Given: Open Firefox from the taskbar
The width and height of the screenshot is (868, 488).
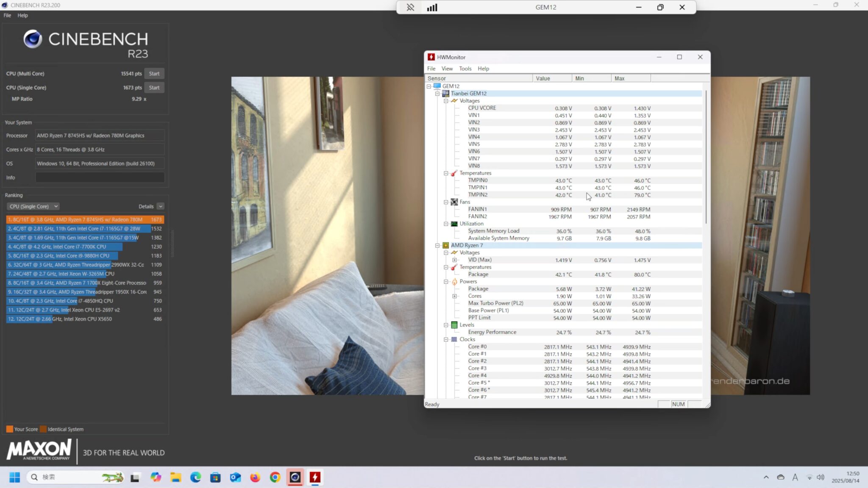Looking at the screenshot, I should [255, 477].
